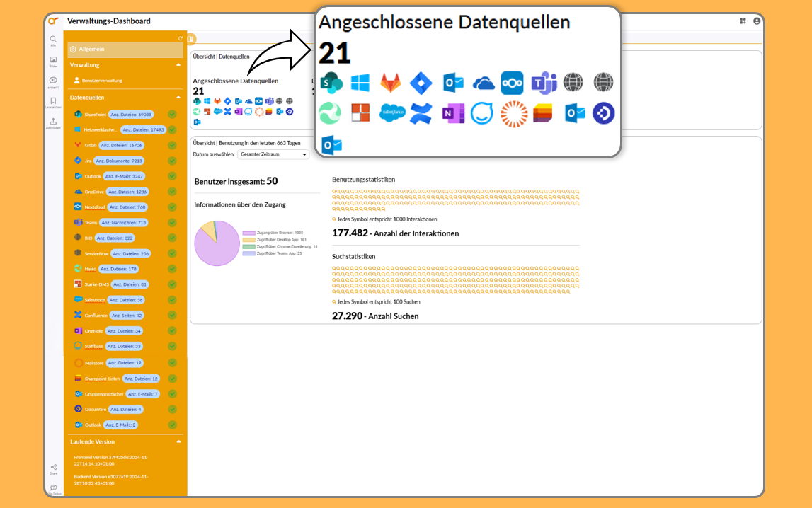Click the Anz. Nachrichten: 713 badge
This screenshot has width=812, height=508.
tap(124, 222)
